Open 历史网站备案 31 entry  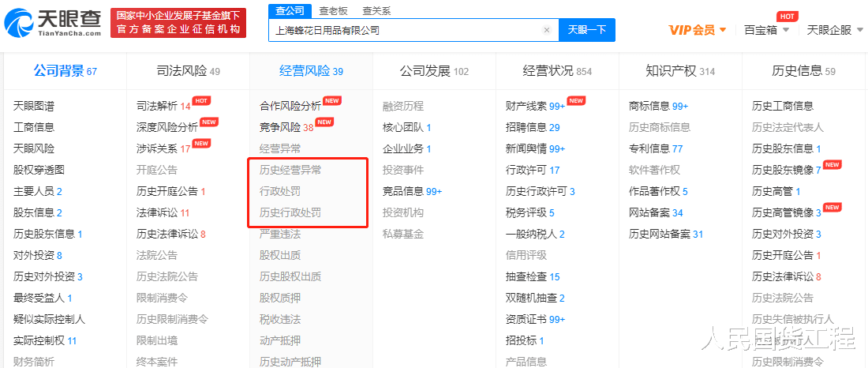point(666,234)
